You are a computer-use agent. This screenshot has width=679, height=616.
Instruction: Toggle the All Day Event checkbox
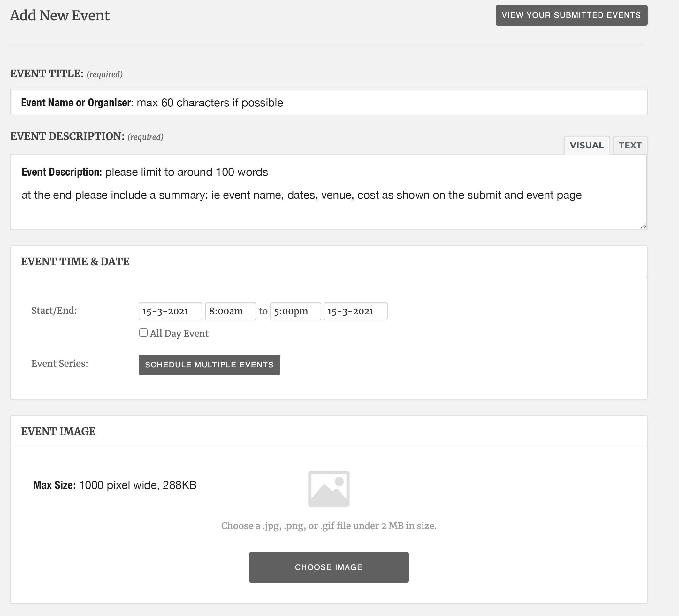click(x=143, y=333)
